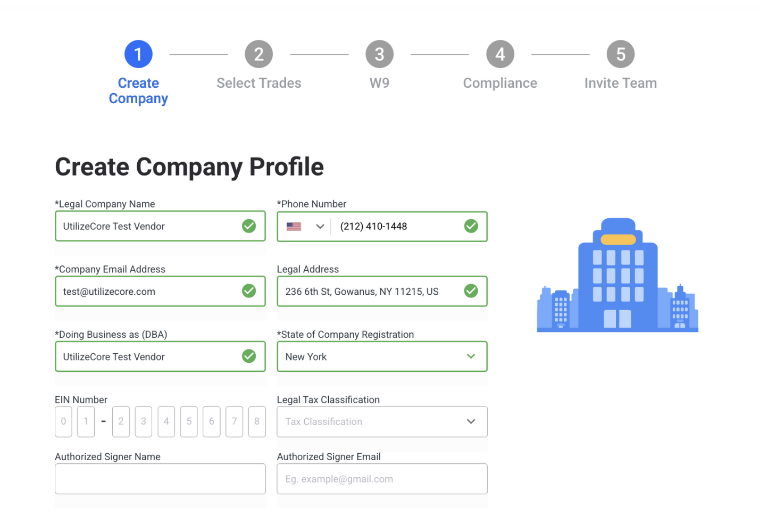Open the Legal Tax Classification dropdown
Screen dimensions: 768x532
470,421
